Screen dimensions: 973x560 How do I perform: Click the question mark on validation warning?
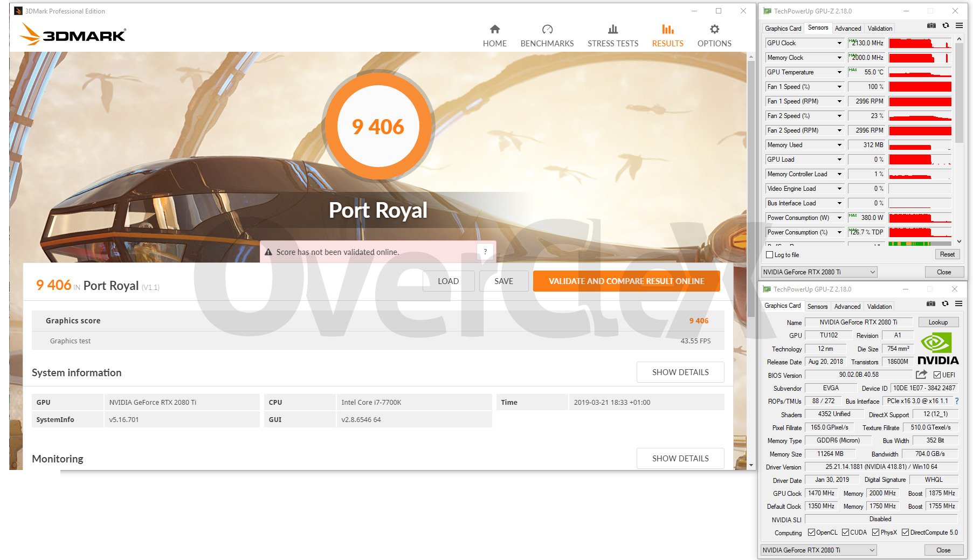485,252
